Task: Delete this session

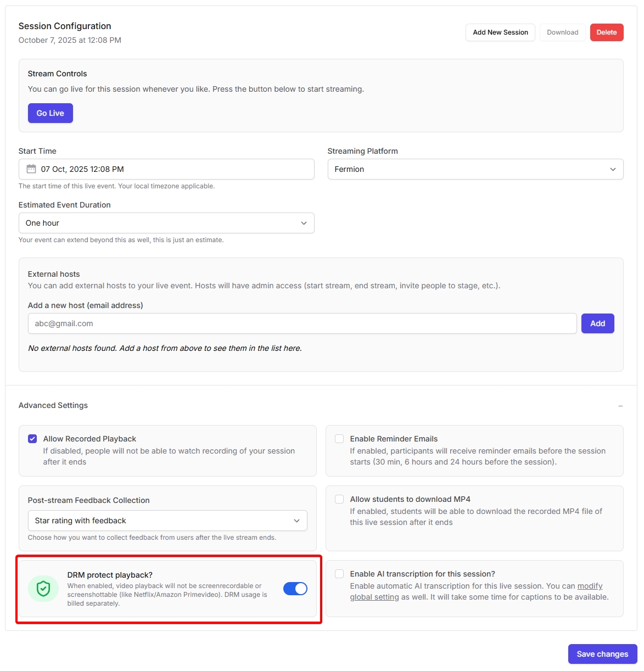Action: pyautogui.click(x=606, y=32)
